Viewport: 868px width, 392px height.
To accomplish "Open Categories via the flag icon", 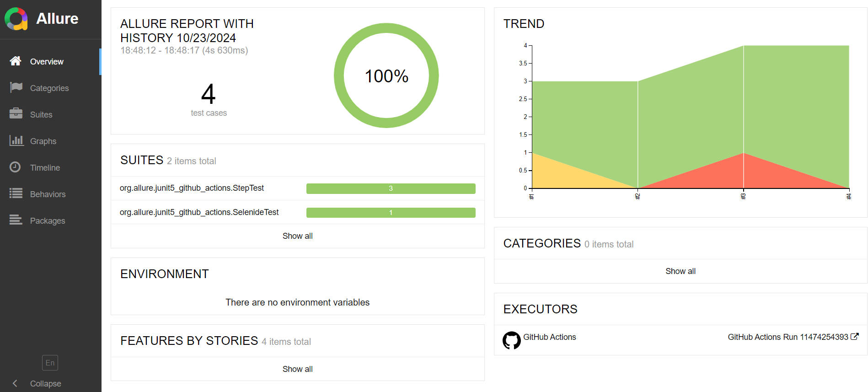I will [x=16, y=87].
